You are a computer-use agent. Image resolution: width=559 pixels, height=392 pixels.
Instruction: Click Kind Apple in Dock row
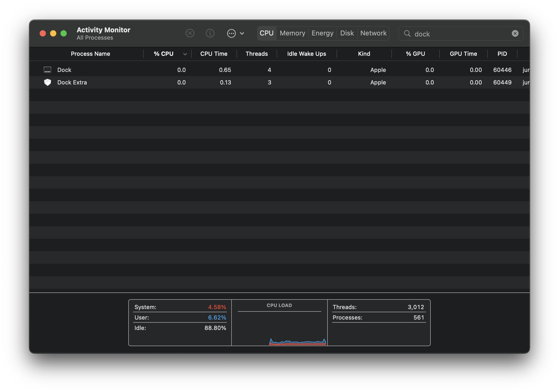click(x=378, y=70)
